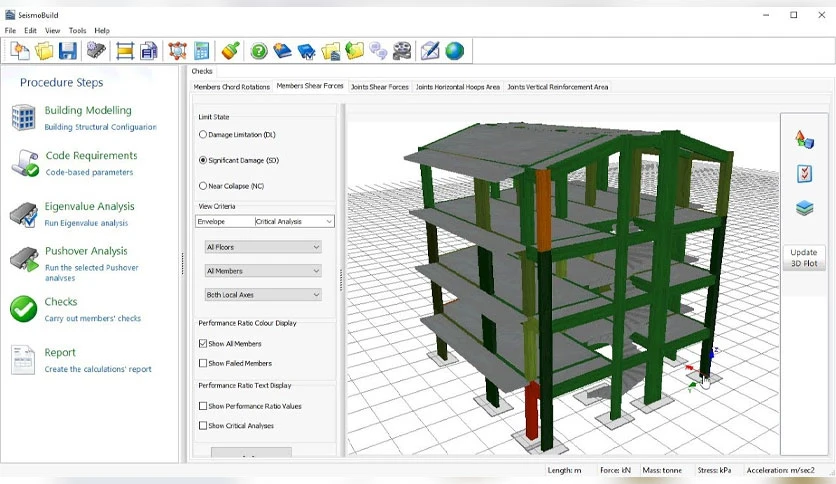Open the File menu
Image resolution: width=836 pixels, height=484 pixels.
tap(10, 30)
